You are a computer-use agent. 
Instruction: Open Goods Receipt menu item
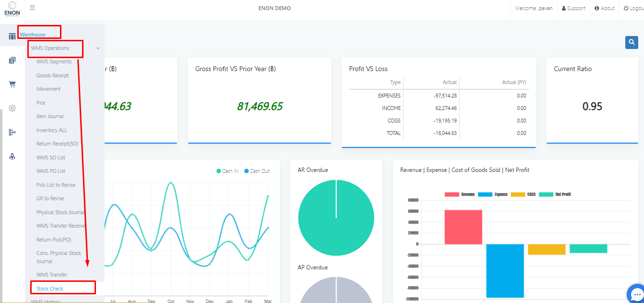(52, 75)
